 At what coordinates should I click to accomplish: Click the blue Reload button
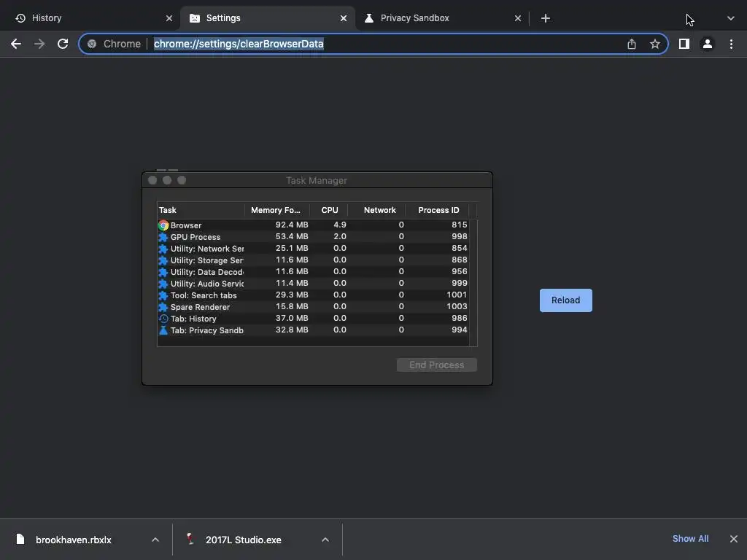565,300
